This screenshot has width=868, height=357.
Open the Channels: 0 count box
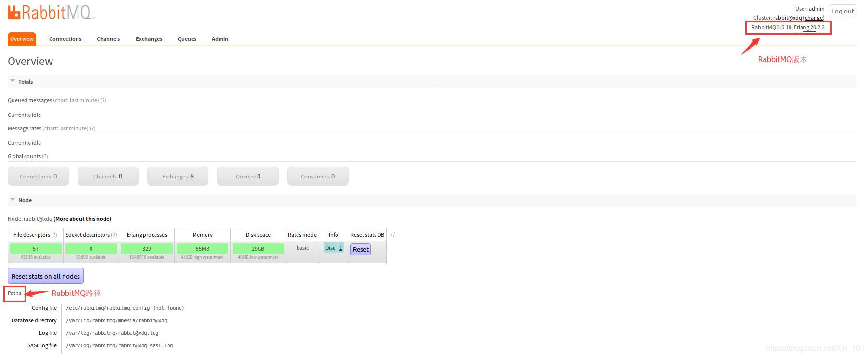[108, 176]
